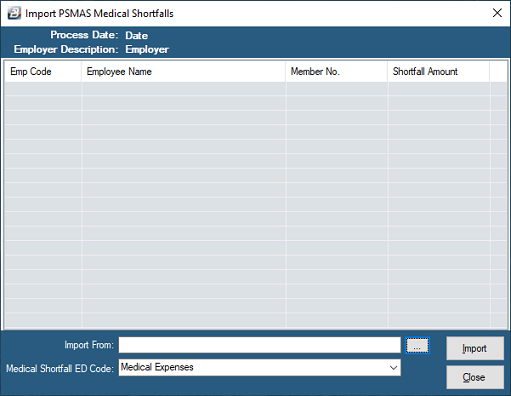
Task: Click the Process Date value labeled Date
Action: [x=137, y=35]
